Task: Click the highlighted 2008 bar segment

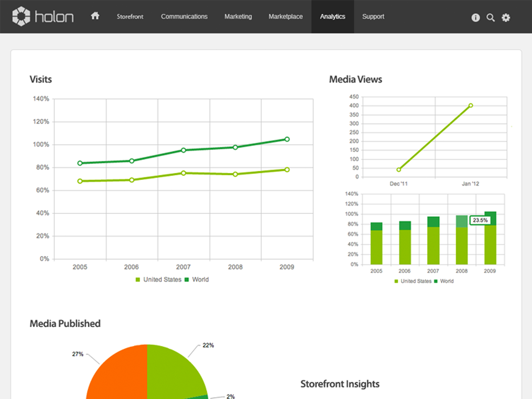Action: 462,221
